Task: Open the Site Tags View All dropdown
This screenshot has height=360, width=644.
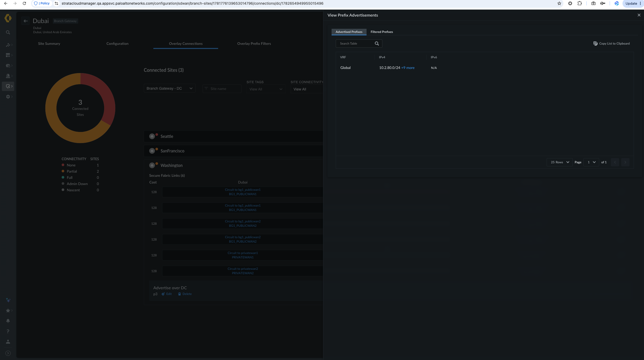Action: [266, 89]
